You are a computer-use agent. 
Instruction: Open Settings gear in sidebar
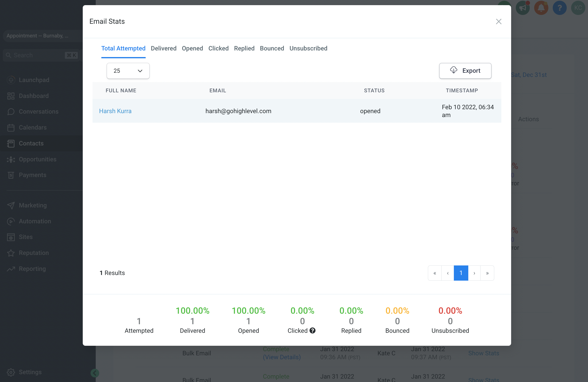click(x=11, y=372)
